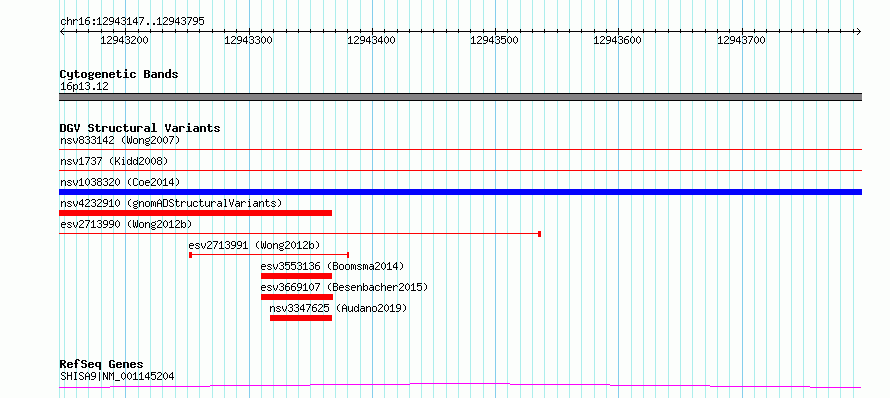Click ruler position 12943200
The image size is (890, 398).
point(124,40)
